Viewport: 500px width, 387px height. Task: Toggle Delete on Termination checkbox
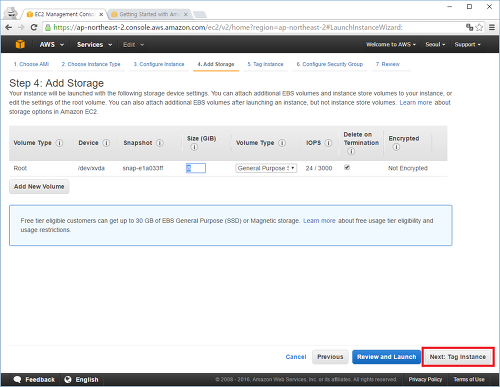(x=347, y=167)
